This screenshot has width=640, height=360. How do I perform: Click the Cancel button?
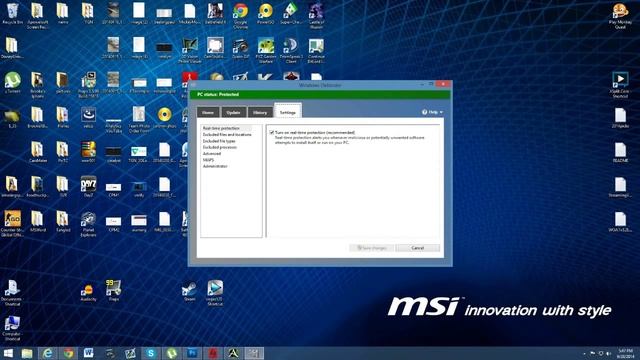tap(418, 248)
